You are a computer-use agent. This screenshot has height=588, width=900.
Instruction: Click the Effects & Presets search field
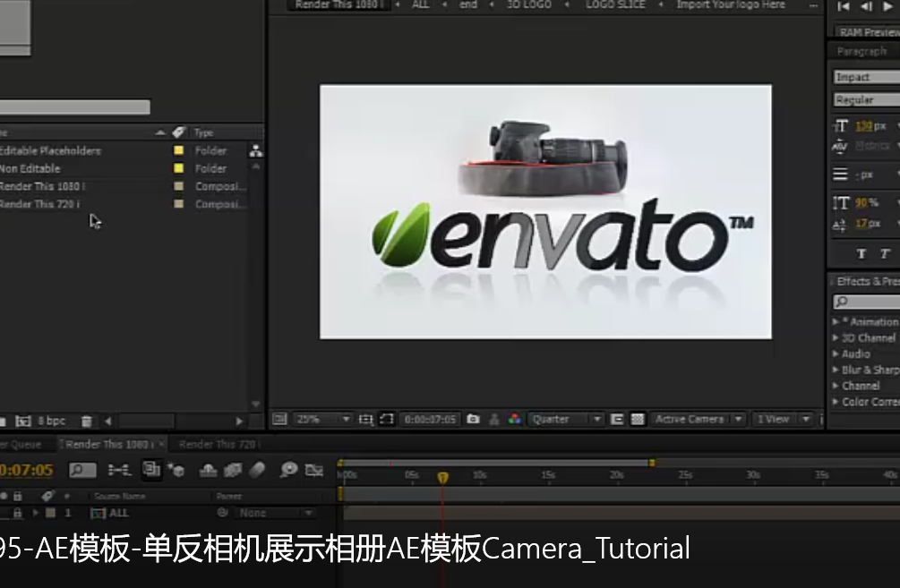click(866, 302)
